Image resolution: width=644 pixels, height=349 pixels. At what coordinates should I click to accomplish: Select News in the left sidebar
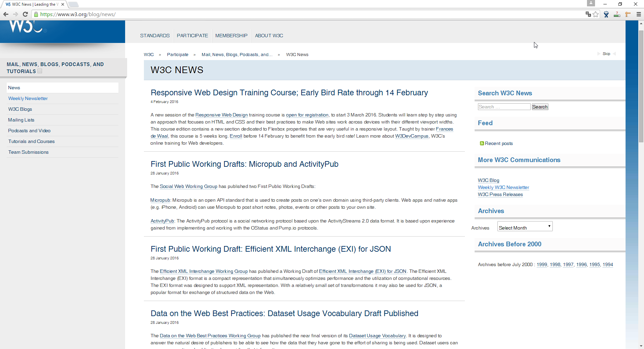click(62, 88)
